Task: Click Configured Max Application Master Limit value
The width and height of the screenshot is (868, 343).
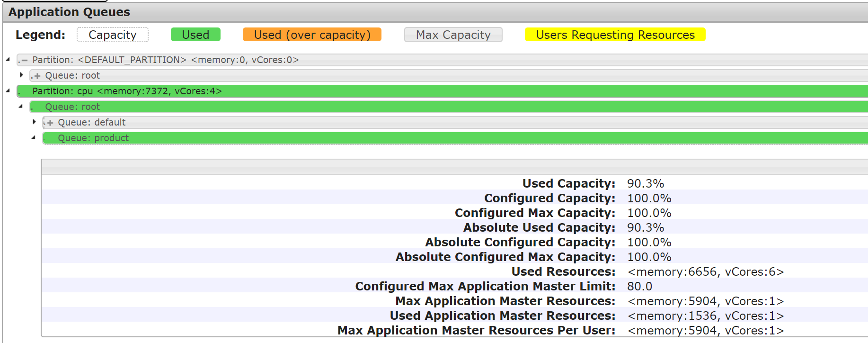Action: [639, 287]
